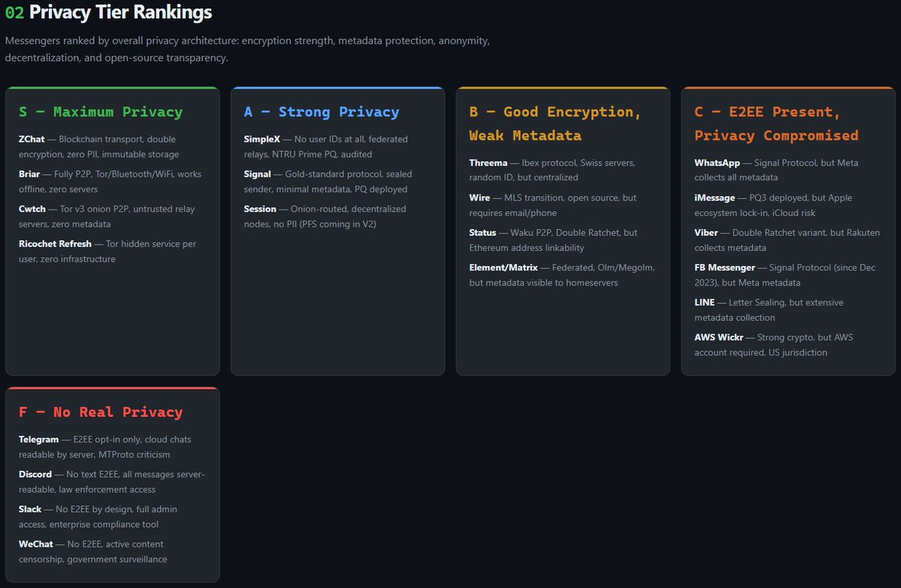The image size is (901, 588).
Task: Click the Slack messenger name
Action: [x=30, y=509]
